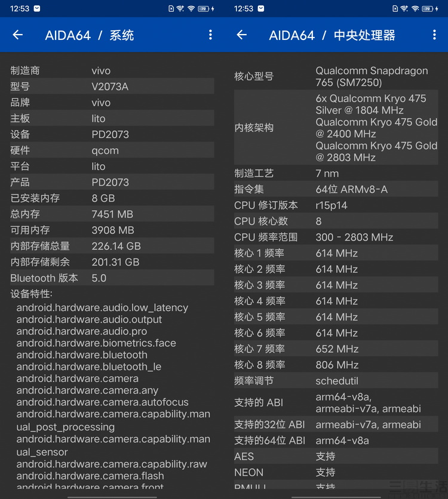448x499 pixels.
Task: Tap the notification icon beside left 12:53 clock
Action: click(x=37, y=8)
